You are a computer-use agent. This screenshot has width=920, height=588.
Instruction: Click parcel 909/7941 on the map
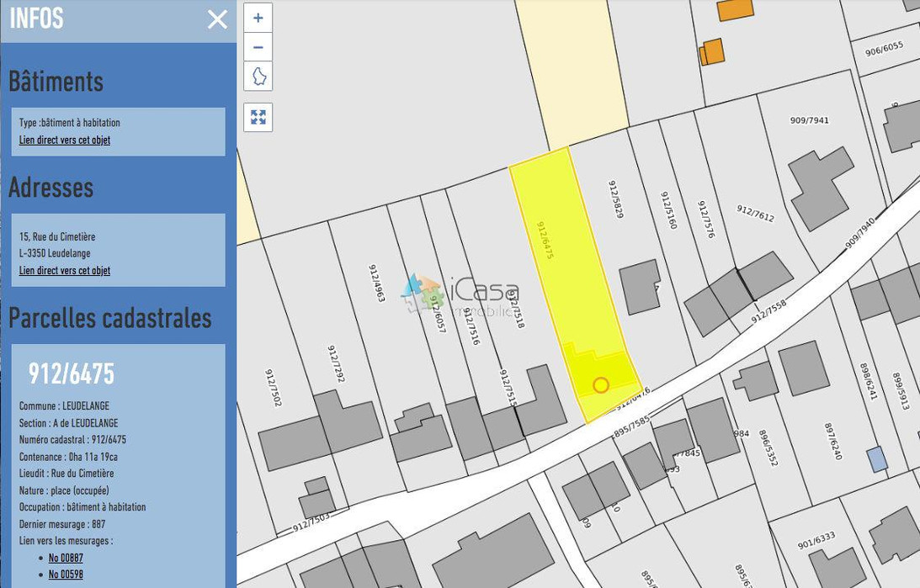coord(808,121)
